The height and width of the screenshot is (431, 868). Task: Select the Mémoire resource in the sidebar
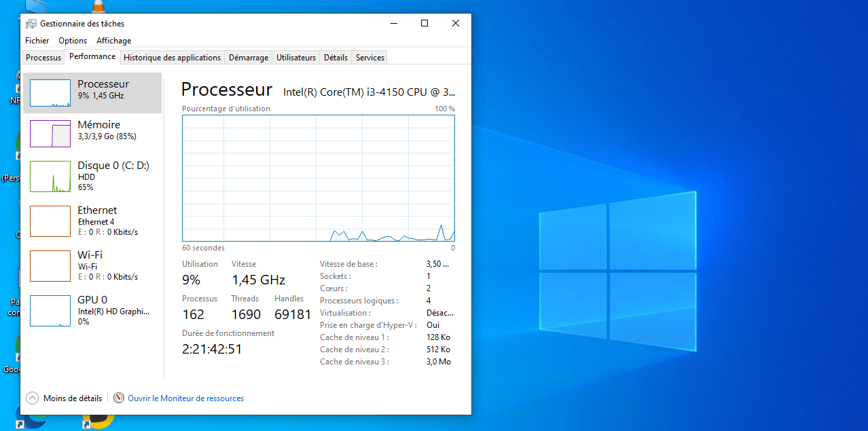click(92, 134)
